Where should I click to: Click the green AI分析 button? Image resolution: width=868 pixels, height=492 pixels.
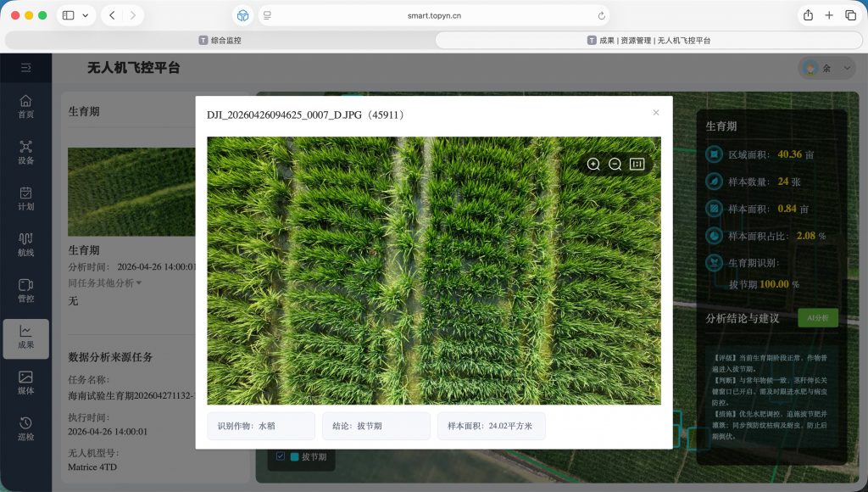tap(818, 318)
